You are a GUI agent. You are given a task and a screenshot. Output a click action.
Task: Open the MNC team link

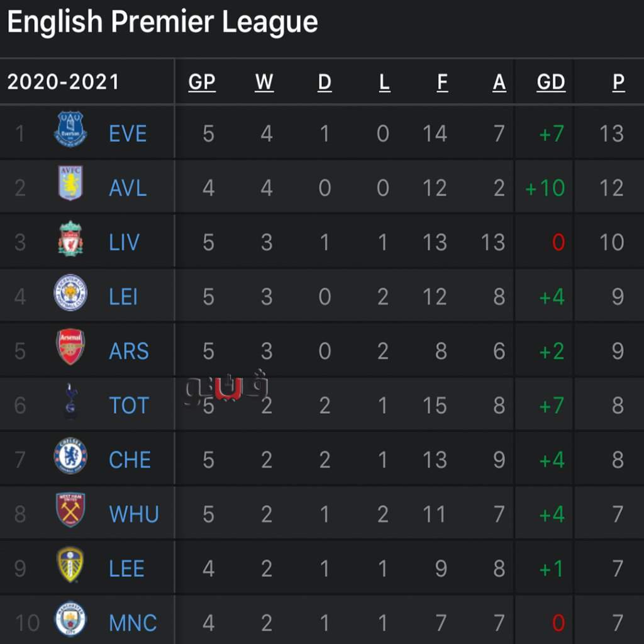point(133,623)
